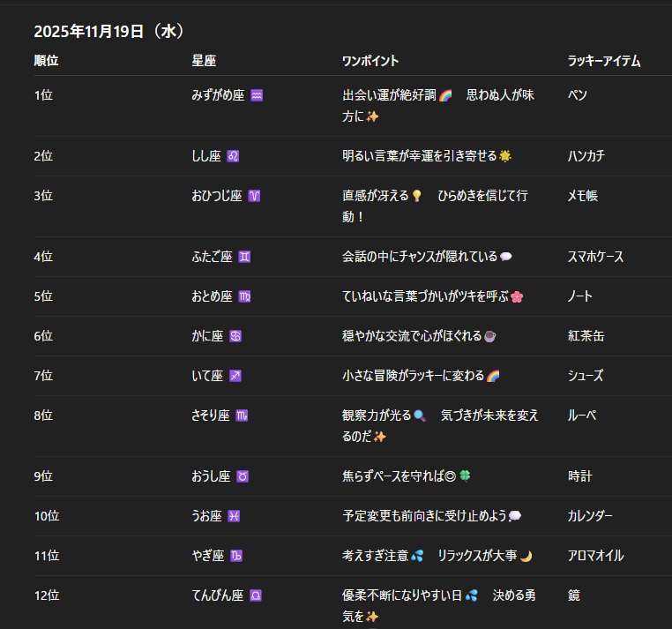Click the light bulb emoji in the おひつじ座 row
This screenshot has width=672, height=629.
[417, 196]
